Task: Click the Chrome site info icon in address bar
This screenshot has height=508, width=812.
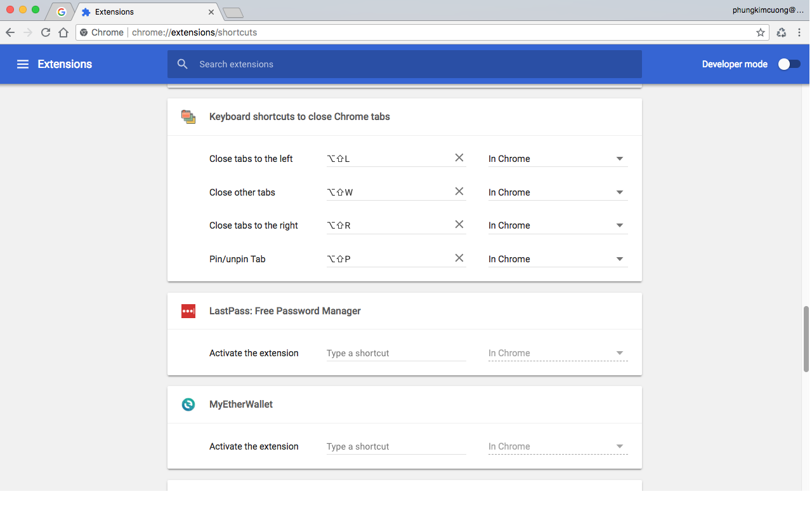Action: [x=84, y=32]
